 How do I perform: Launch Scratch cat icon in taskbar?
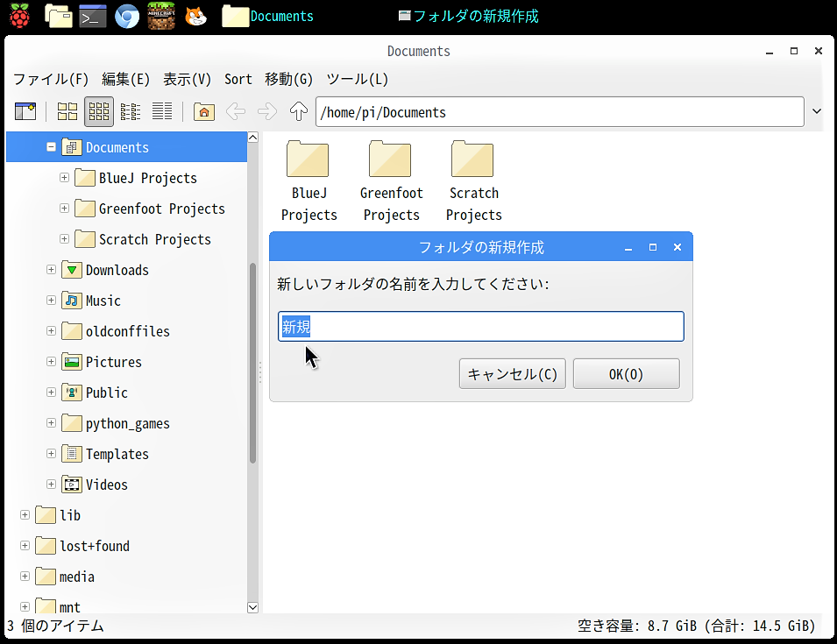195,16
